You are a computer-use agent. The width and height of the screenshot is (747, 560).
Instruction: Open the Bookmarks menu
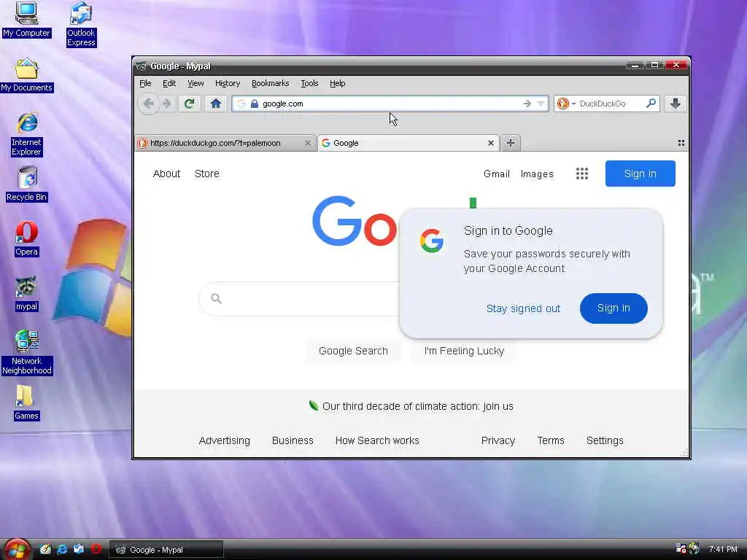(x=270, y=83)
